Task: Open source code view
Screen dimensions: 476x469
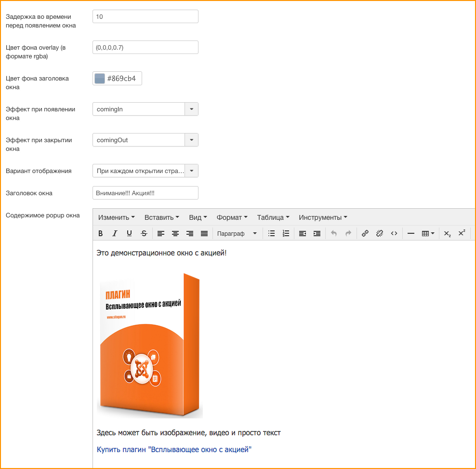Action: click(394, 233)
